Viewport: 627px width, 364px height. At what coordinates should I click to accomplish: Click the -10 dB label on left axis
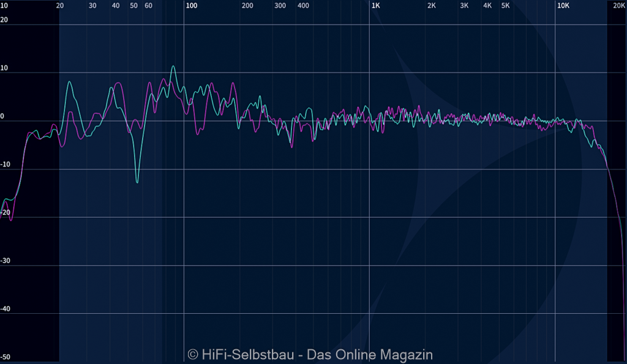(5, 165)
